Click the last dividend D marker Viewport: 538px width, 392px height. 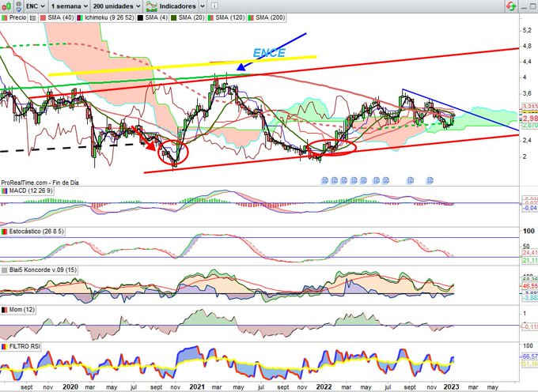pyautogui.click(x=430, y=180)
